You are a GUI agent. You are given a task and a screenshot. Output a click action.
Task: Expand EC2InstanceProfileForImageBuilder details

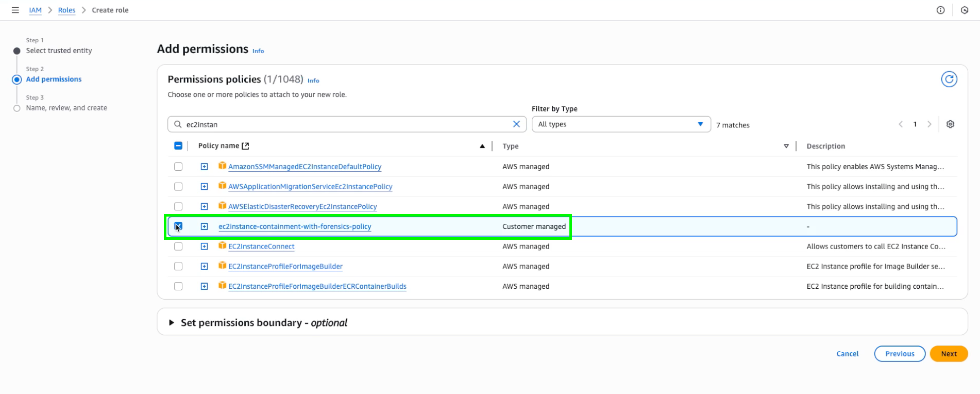205,266
